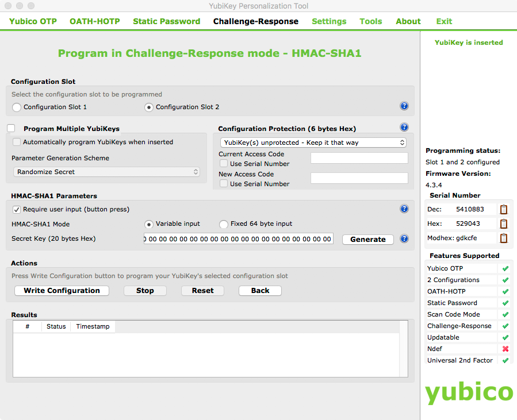This screenshot has height=420, width=517.
Task: Click the Stop button
Action: [145, 291]
